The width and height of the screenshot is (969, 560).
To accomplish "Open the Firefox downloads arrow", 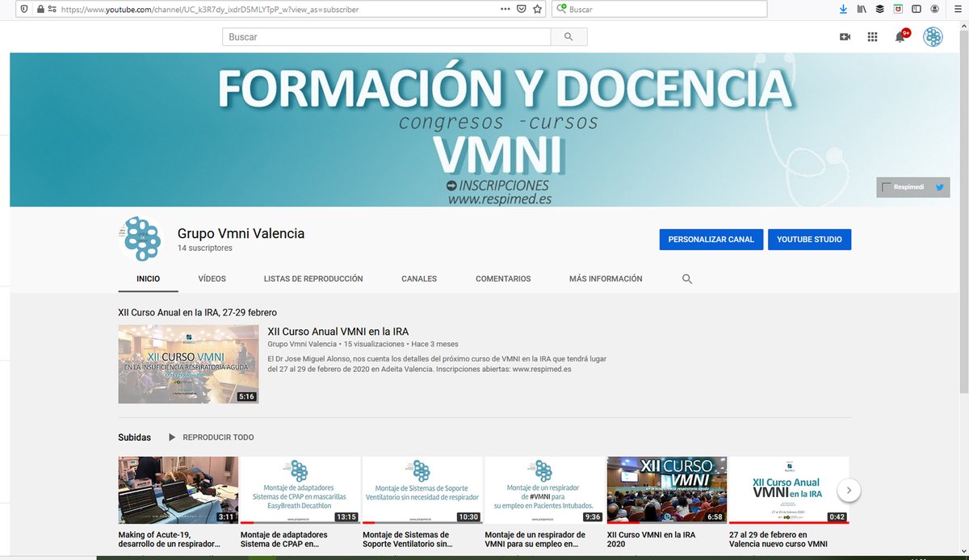I will [x=843, y=10].
